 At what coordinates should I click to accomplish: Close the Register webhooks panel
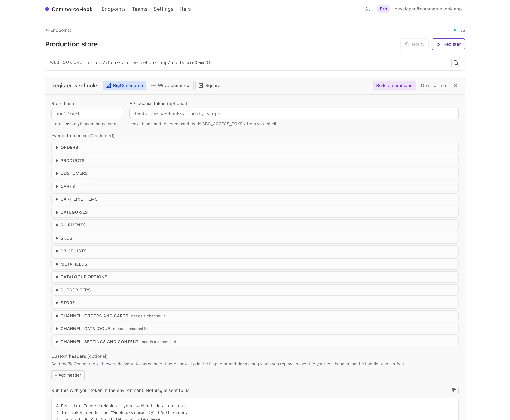(455, 85)
